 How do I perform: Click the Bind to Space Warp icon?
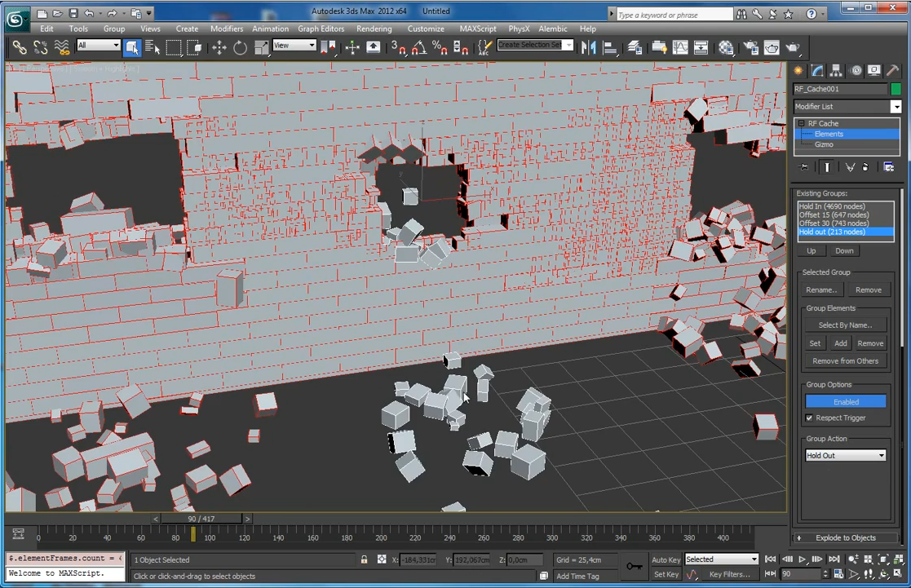click(x=62, y=47)
